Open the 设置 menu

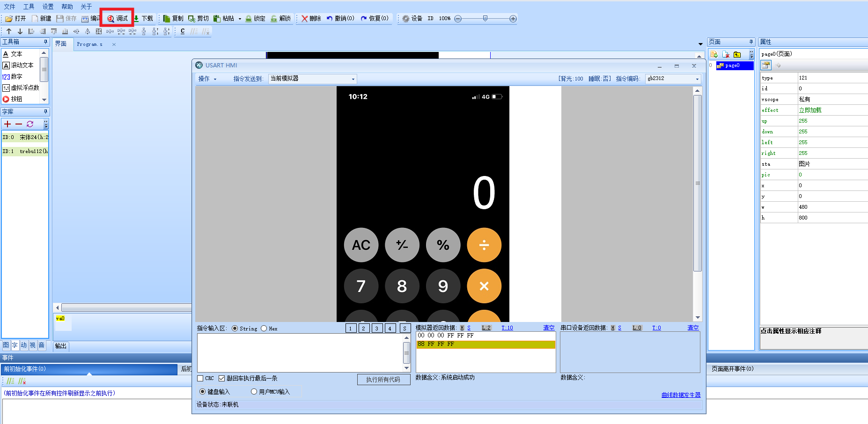pyautogui.click(x=48, y=7)
